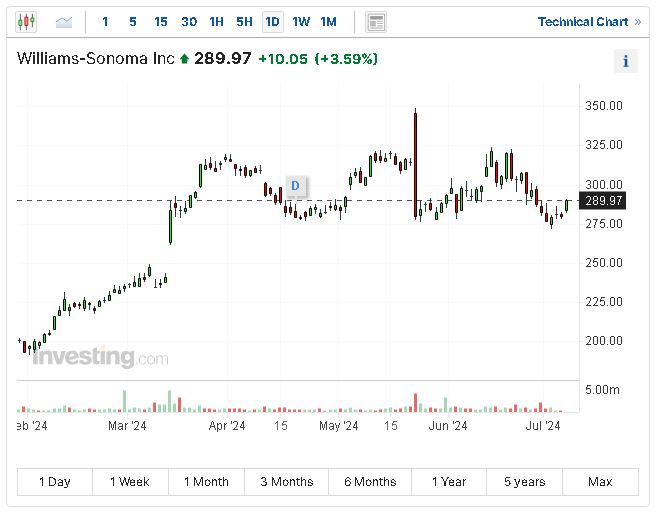Image resolution: width=659 pixels, height=515 pixels.
Task: Click the tallest green volume bar near Mar '24
Action: pyautogui.click(x=124, y=401)
